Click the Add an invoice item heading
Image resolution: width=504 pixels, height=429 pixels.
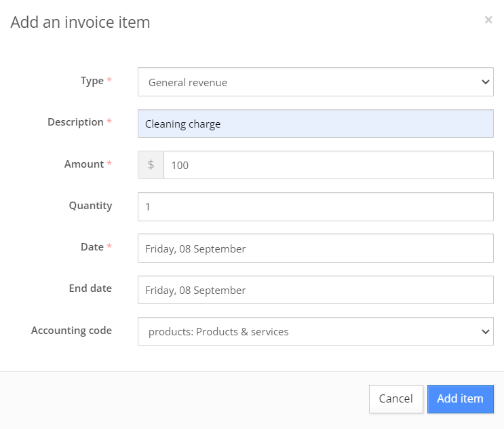click(80, 22)
